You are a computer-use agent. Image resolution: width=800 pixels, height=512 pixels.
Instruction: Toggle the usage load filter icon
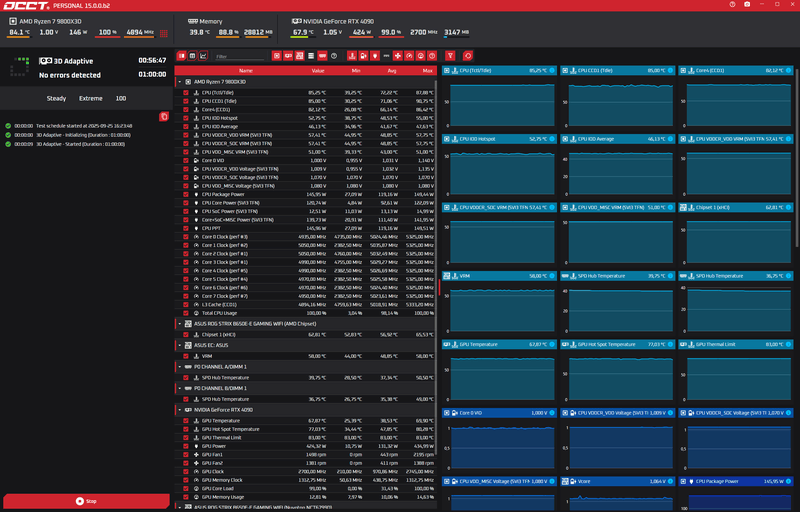pos(420,56)
